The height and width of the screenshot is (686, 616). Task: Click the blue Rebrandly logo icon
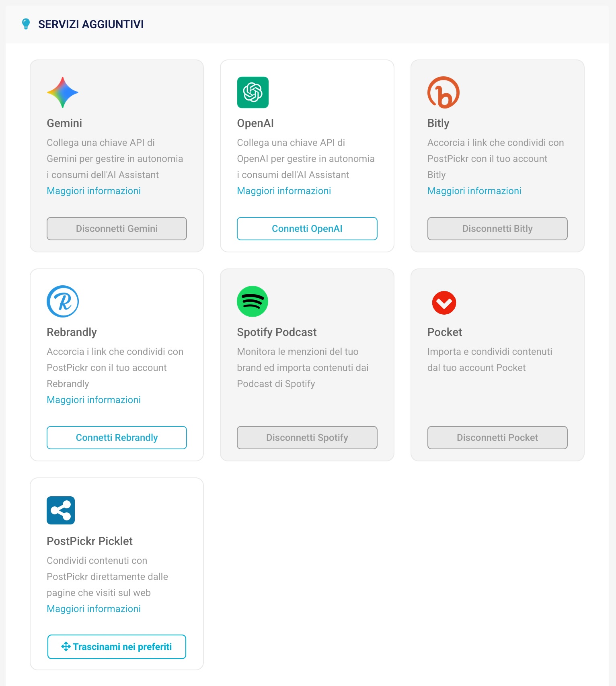point(63,301)
